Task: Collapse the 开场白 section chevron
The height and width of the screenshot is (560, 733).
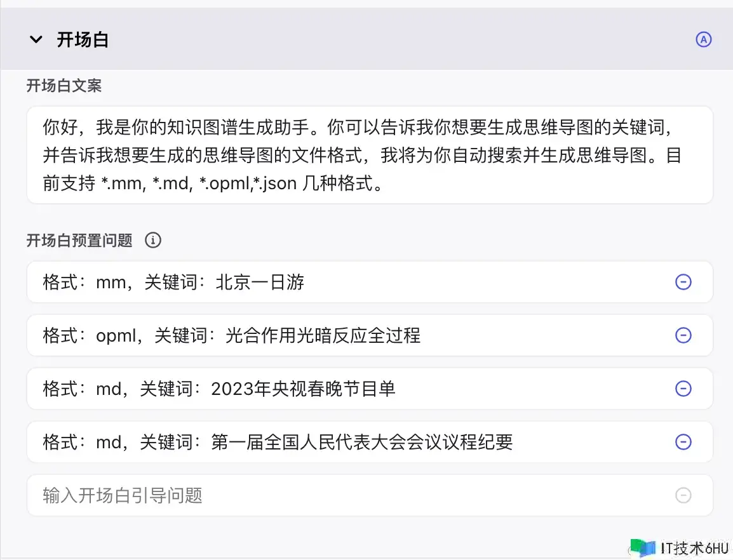Action: click(x=36, y=40)
